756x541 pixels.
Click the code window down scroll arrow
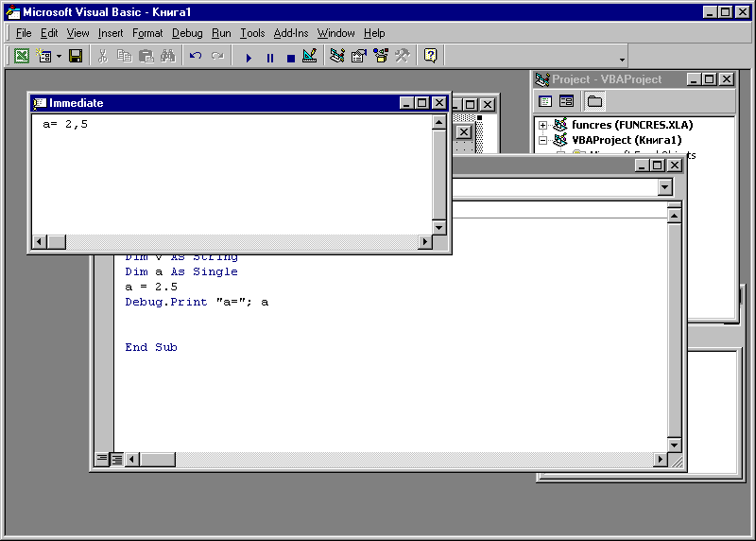[x=674, y=445]
